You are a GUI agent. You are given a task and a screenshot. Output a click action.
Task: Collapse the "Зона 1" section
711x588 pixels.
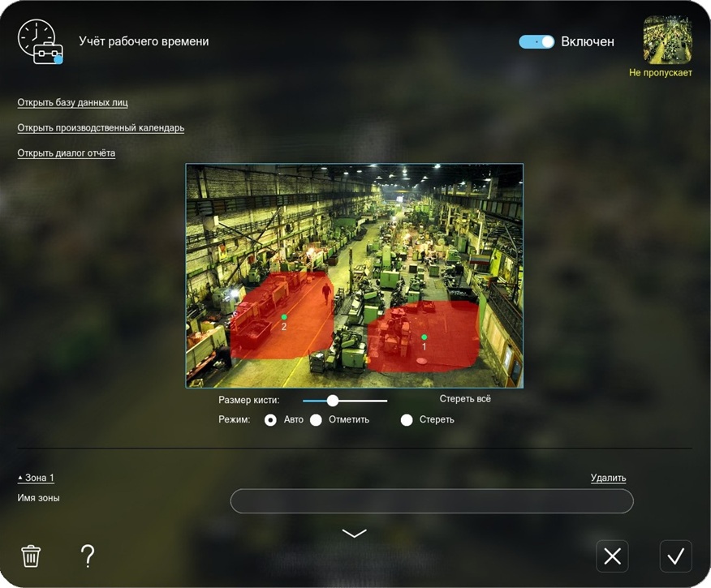point(36,478)
